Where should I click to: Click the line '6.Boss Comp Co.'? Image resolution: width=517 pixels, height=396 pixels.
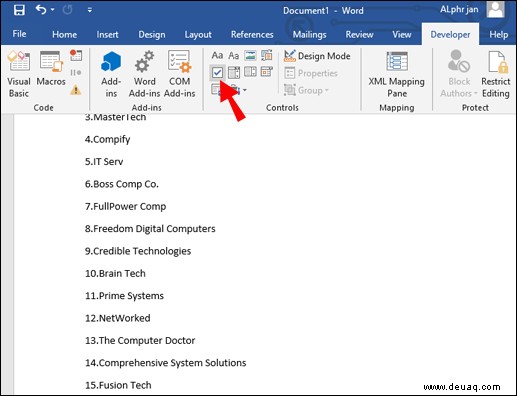[x=122, y=184]
